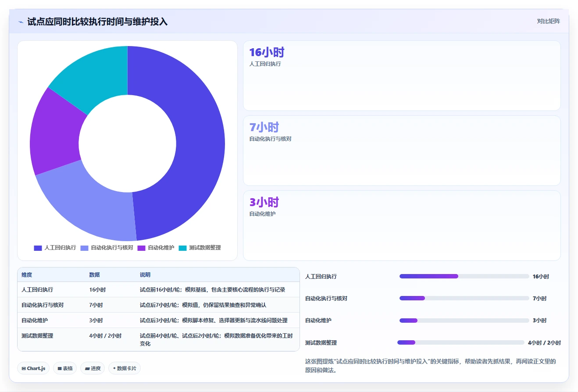Select the 16小时 data card

(402, 75)
